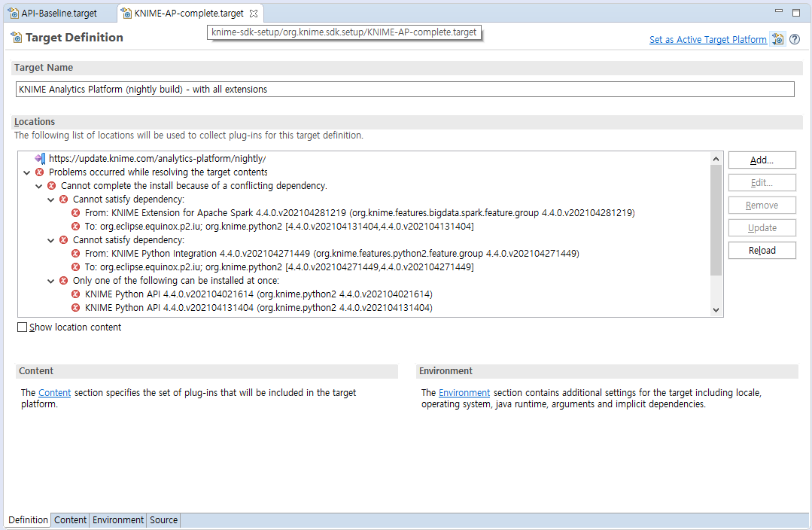
Task: Click error icon of Apache Spark 'From' row
Action: 75,212
